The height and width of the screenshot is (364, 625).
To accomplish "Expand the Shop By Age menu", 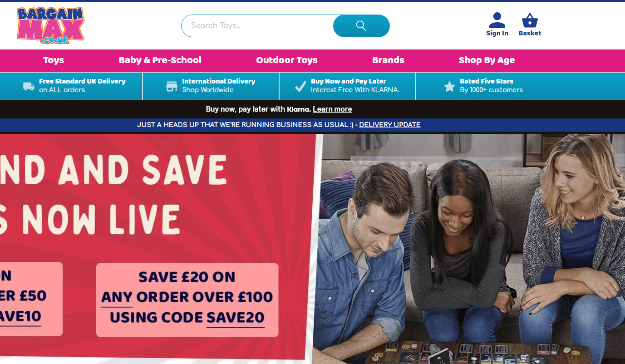I will pos(487,60).
